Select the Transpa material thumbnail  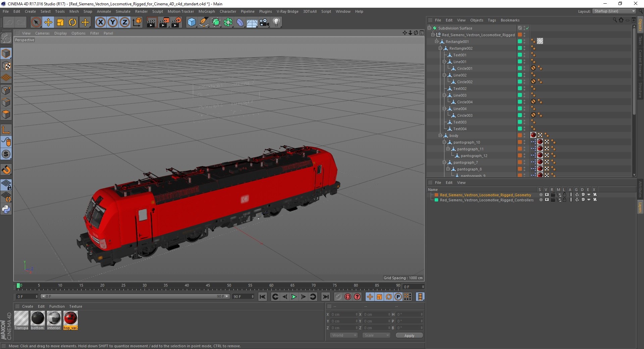pyautogui.click(x=21, y=320)
